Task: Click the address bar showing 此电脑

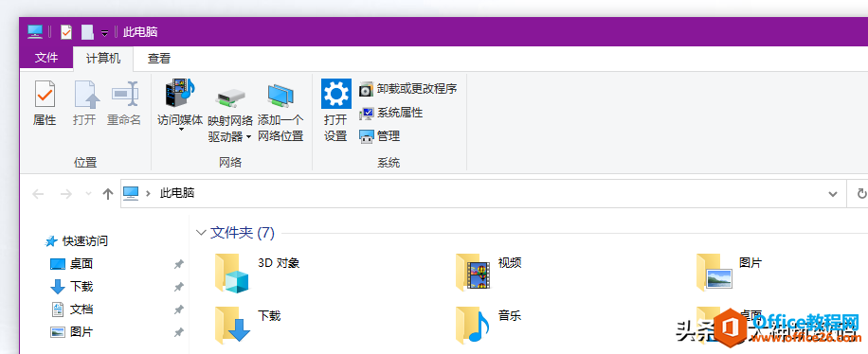Action: (x=483, y=193)
